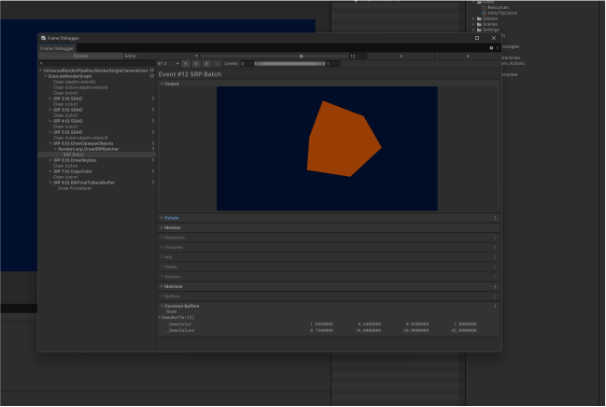The width and height of the screenshot is (606, 407).
Task: Expand the (RP 2:0) SSAO node
Action: 50,99
